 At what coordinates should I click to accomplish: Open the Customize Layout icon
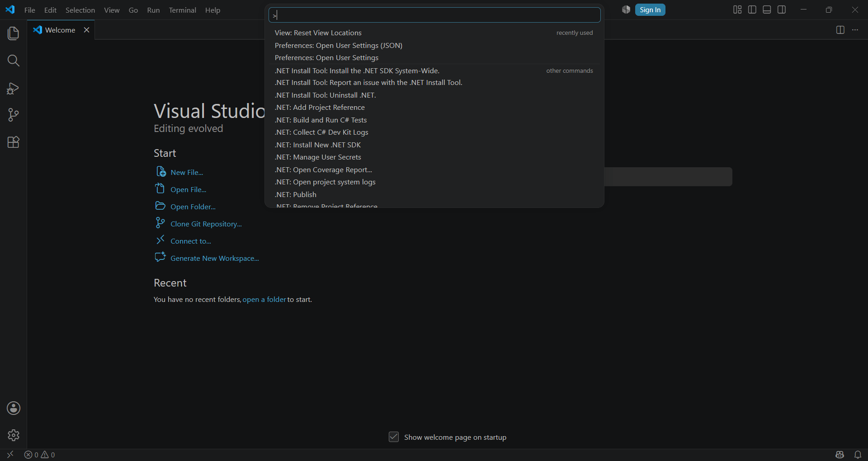click(x=737, y=9)
